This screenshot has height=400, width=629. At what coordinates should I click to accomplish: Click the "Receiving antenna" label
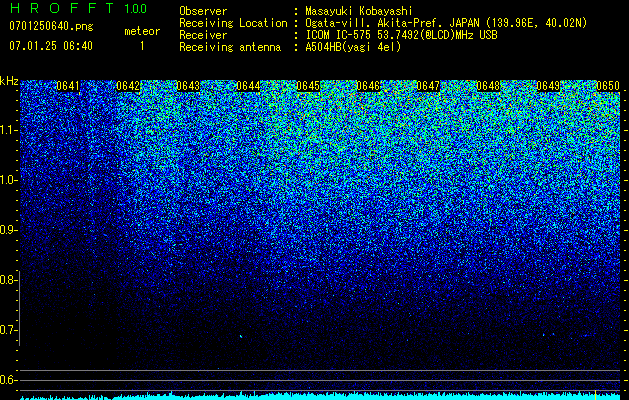[x=230, y=47]
